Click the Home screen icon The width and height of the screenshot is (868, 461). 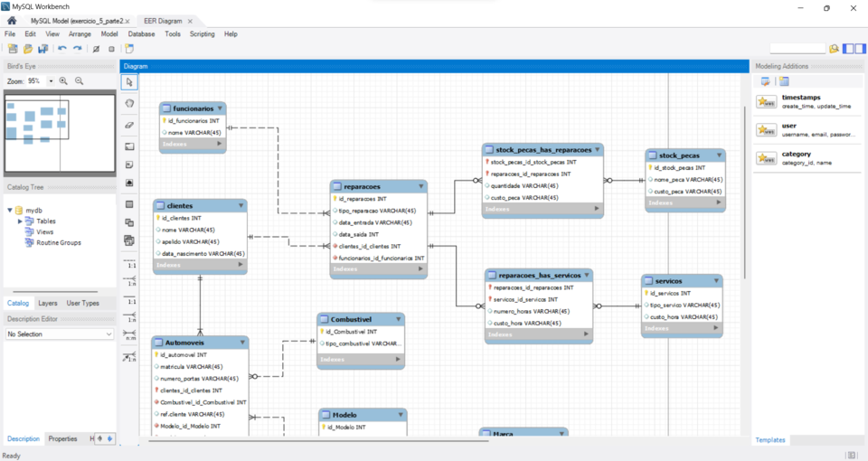pos(12,20)
